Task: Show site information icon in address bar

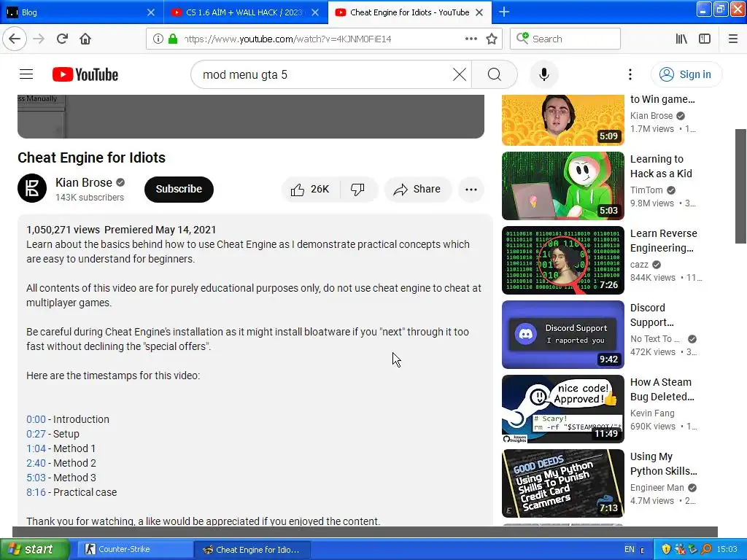Action: (x=158, y=39)
